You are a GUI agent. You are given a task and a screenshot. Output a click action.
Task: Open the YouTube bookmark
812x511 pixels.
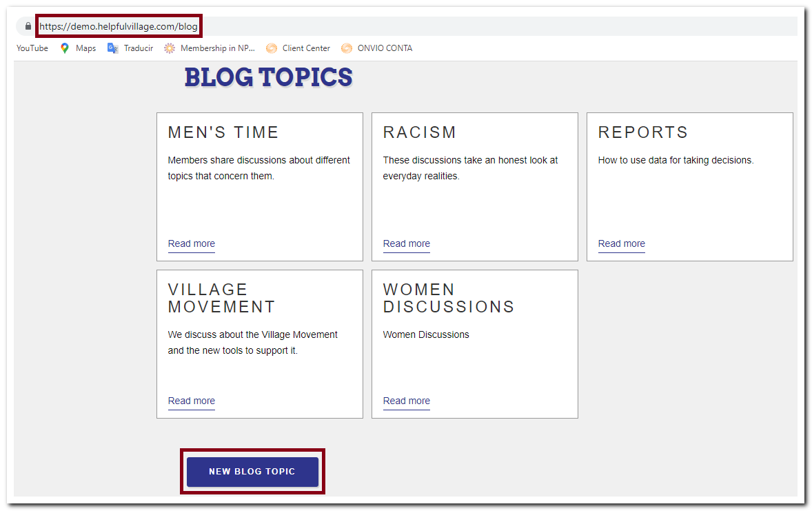[32, 48]
